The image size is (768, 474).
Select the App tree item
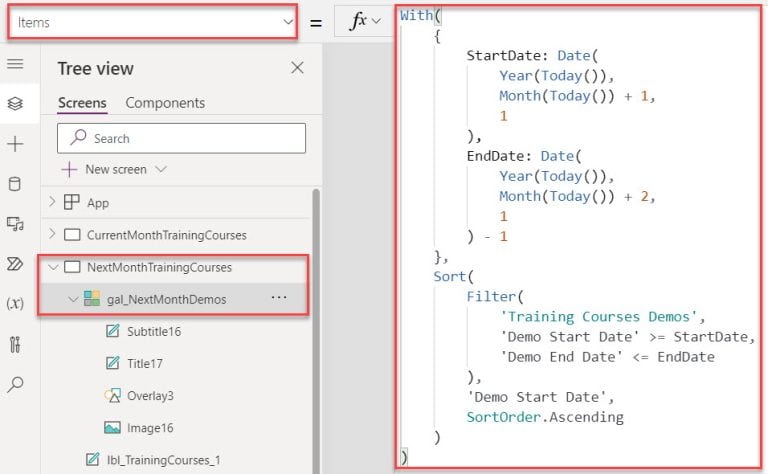(98, 203)
